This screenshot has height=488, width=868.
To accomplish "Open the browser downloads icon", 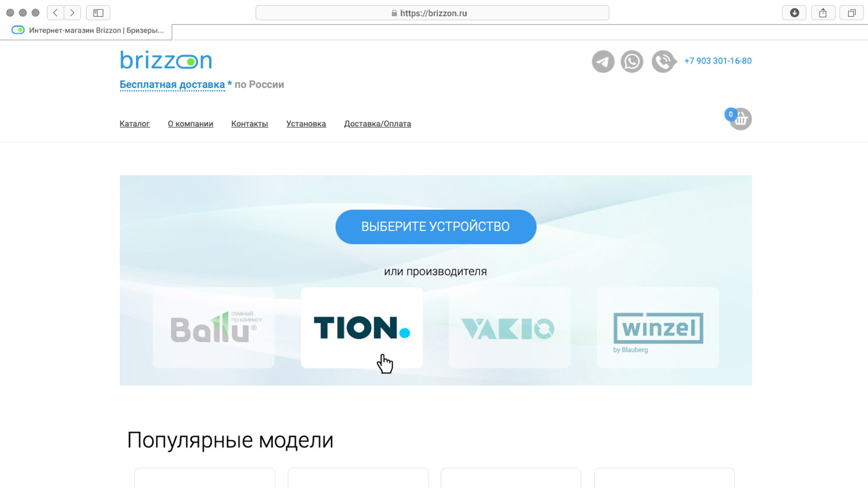I will point(794,13).
